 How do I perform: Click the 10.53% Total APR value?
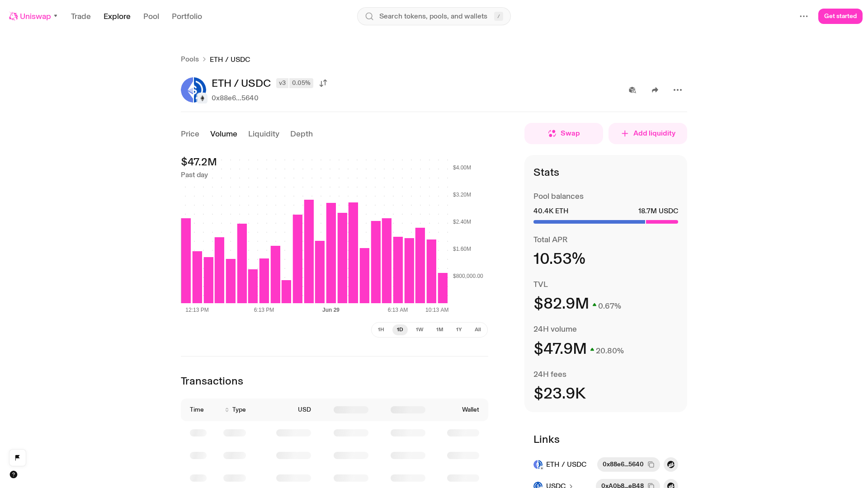click(560, 259)
